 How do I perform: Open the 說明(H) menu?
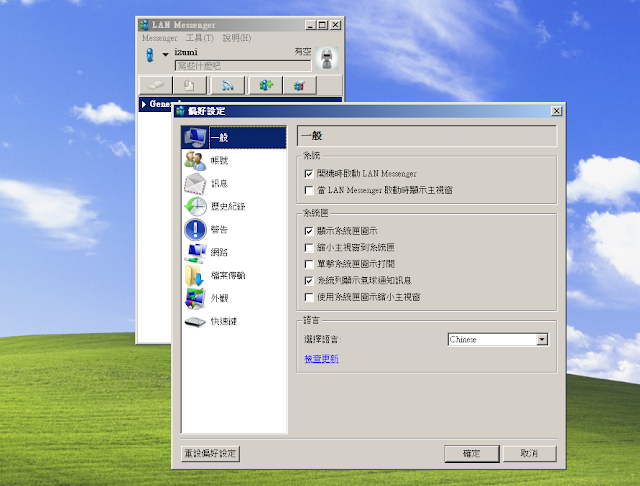click(x=237, y=38)
